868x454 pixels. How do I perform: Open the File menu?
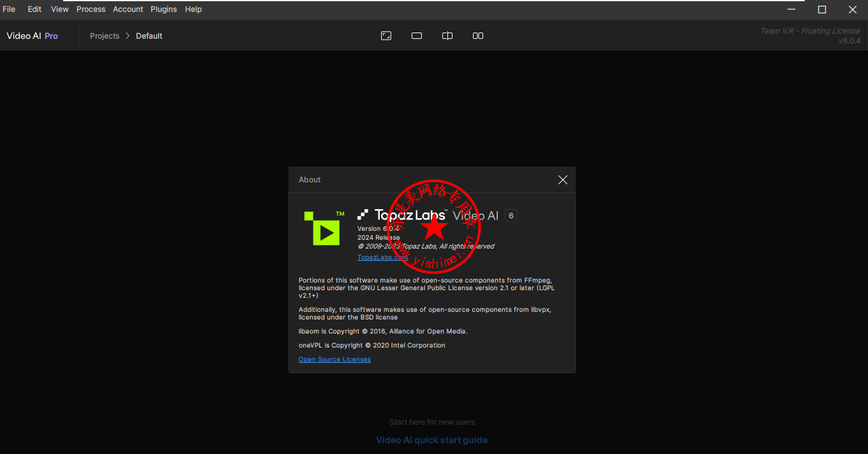9,9
